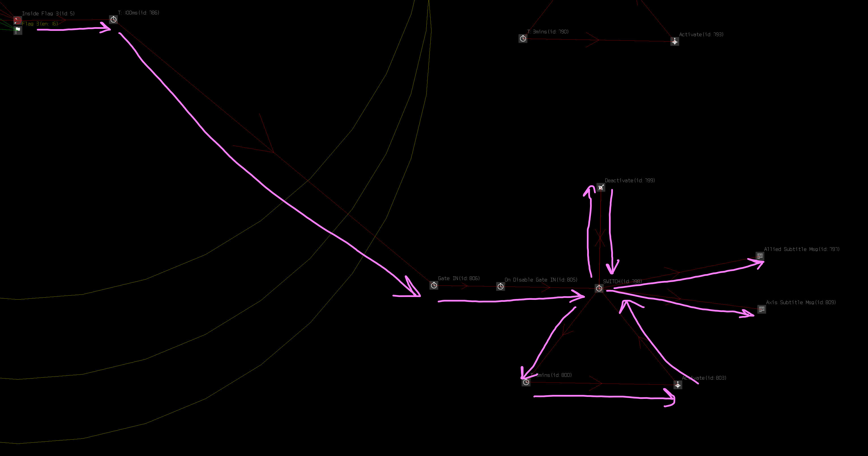Click the 3mins timer icon id 800
868x456 pixels.
[x=526, y=382]
